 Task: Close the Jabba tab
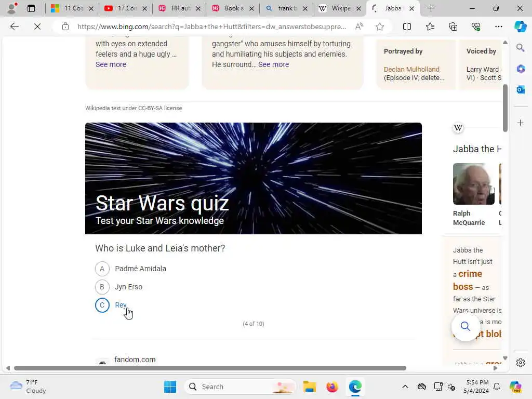point(411,8)
